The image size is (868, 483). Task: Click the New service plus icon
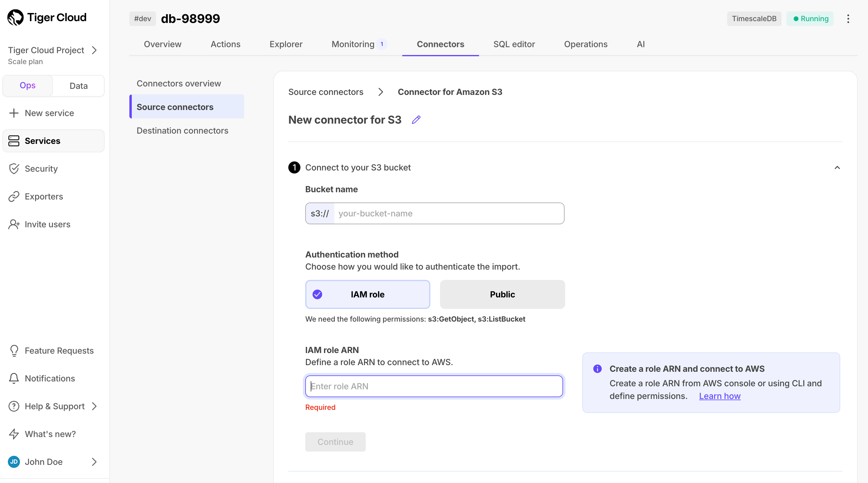click(x=14, y=113)
